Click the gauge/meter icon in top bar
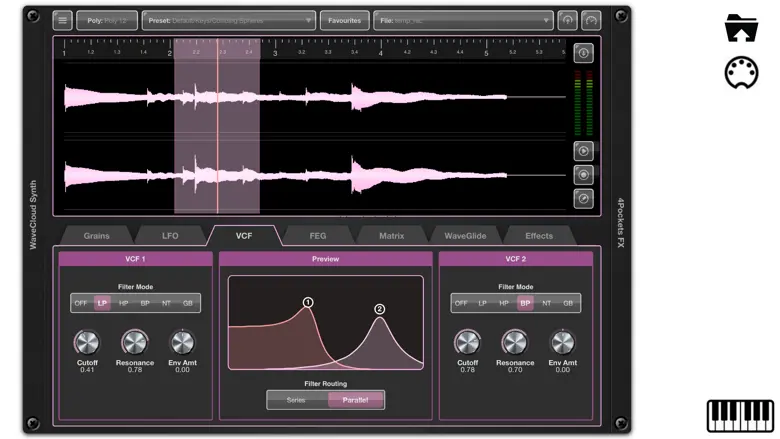Screen dimensions: 780x439 [x=591, y=20]
